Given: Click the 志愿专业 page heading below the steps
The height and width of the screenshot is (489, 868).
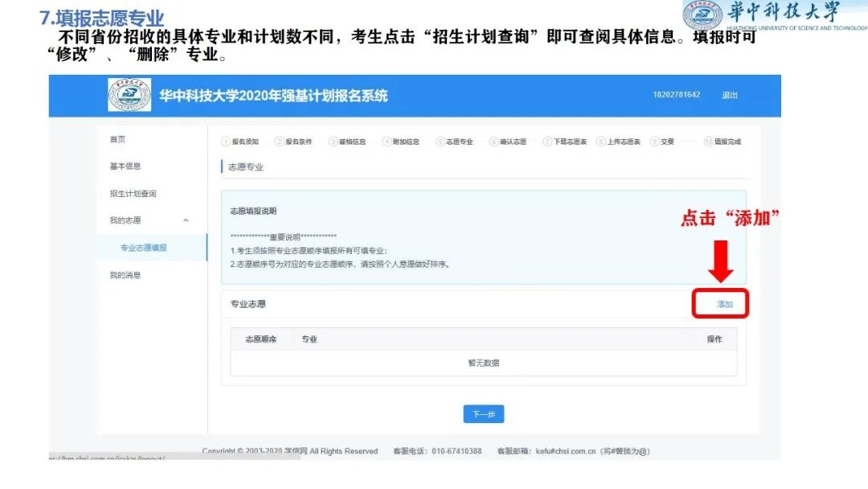Looking at the screenshot, I should point(246,167).
